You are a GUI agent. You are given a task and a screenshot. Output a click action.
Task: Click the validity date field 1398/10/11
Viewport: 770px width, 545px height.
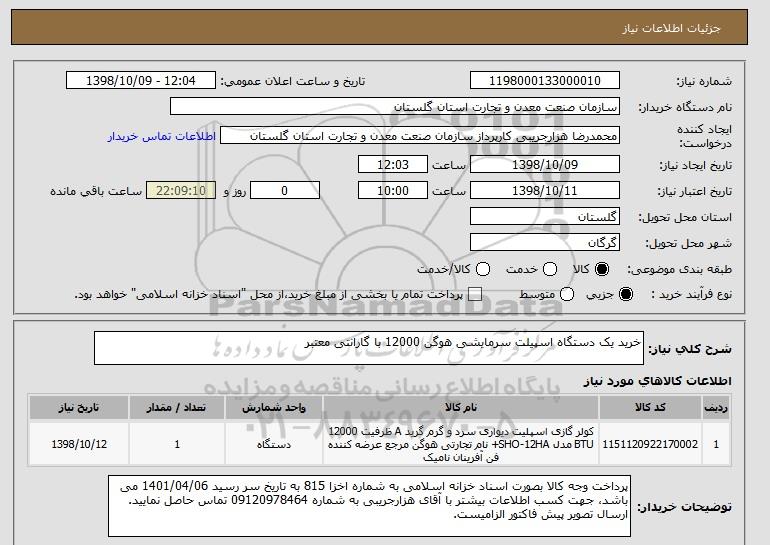tap(545, 191)
